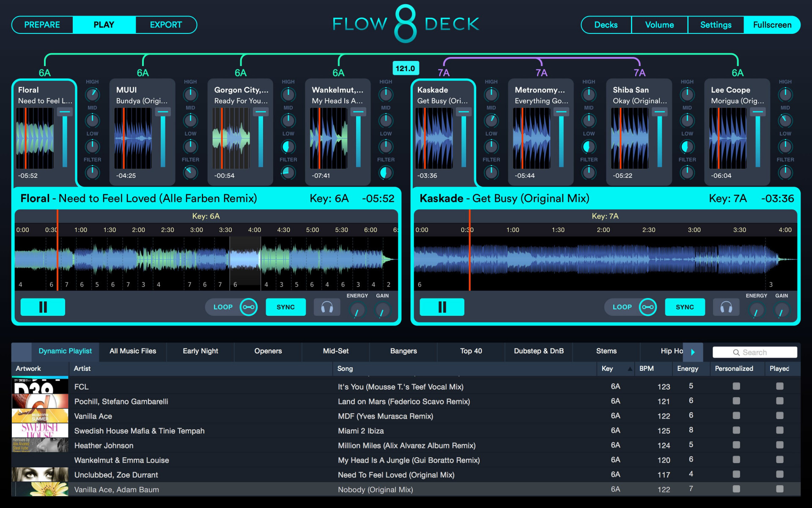This screenshot has width=812, height=508.
Task: Click the FILTER knob for Wankelmut deck
Action: tap(386, 172)
